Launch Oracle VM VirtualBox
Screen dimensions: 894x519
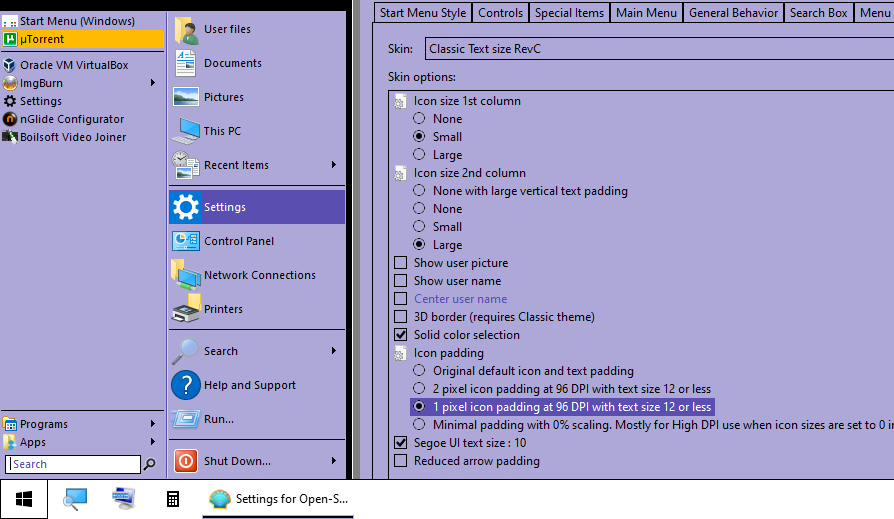click(x=74, y=65)
